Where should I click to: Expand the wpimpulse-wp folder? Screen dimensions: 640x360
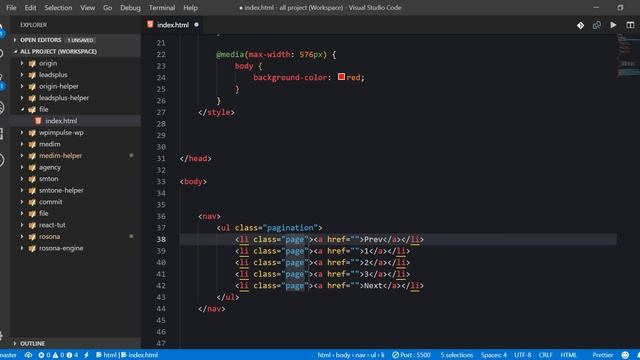(x=22, y=133)
